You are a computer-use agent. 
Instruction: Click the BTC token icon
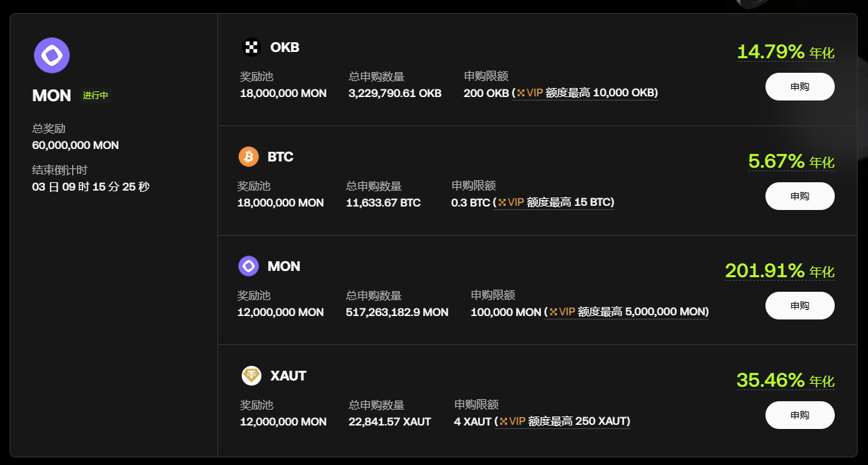click(248, 157)
